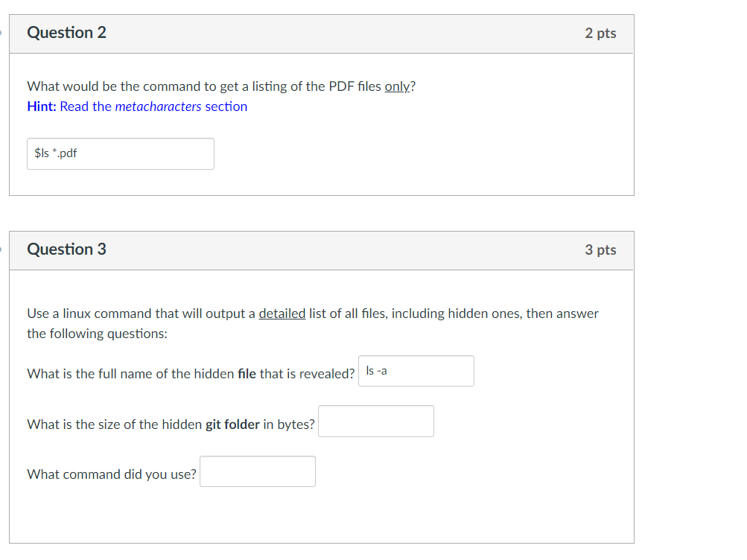This screenshot has height=560, width=747.
Task: Click the underlined word "detailed"
Action: pos(282,313)
